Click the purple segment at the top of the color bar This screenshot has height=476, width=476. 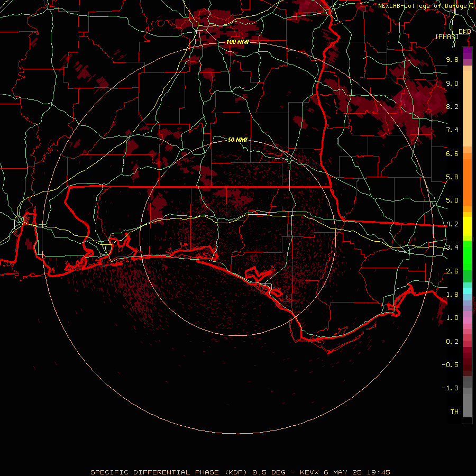pyautogui.click(x=467, y=53)
